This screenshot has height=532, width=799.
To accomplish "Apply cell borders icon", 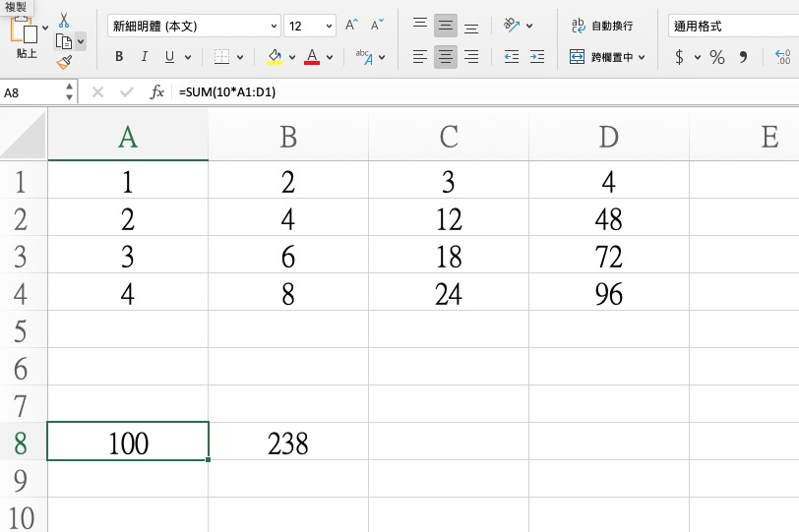I will pyautogui.click(x=221, y=56).
